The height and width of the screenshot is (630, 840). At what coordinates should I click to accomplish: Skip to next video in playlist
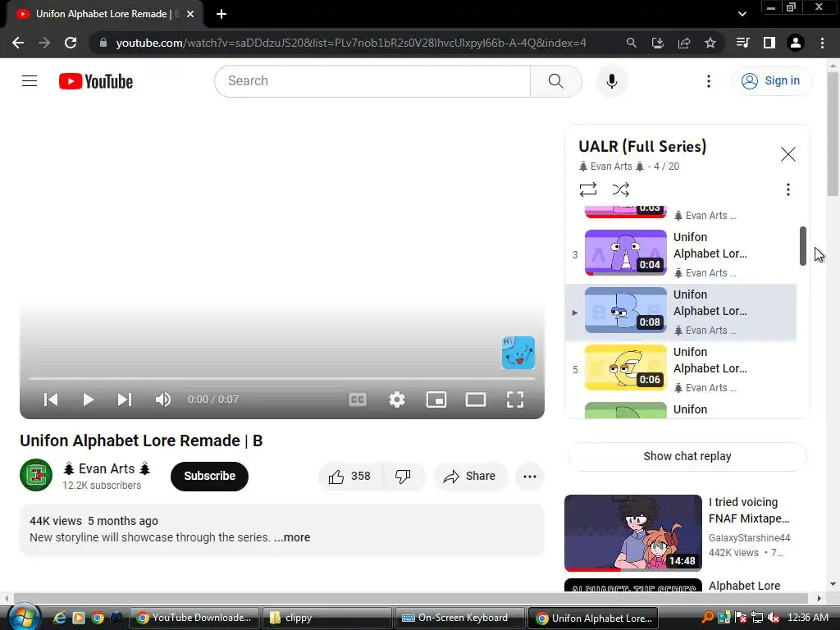tap(125, 399)
